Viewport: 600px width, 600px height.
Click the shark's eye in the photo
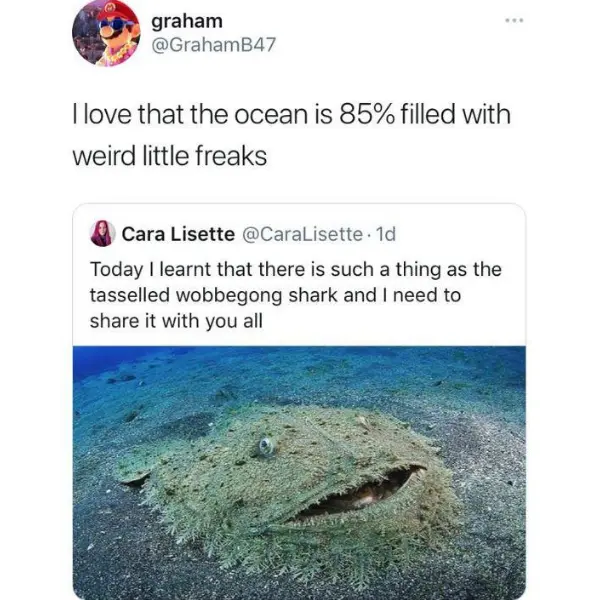(x=266, y=447)
